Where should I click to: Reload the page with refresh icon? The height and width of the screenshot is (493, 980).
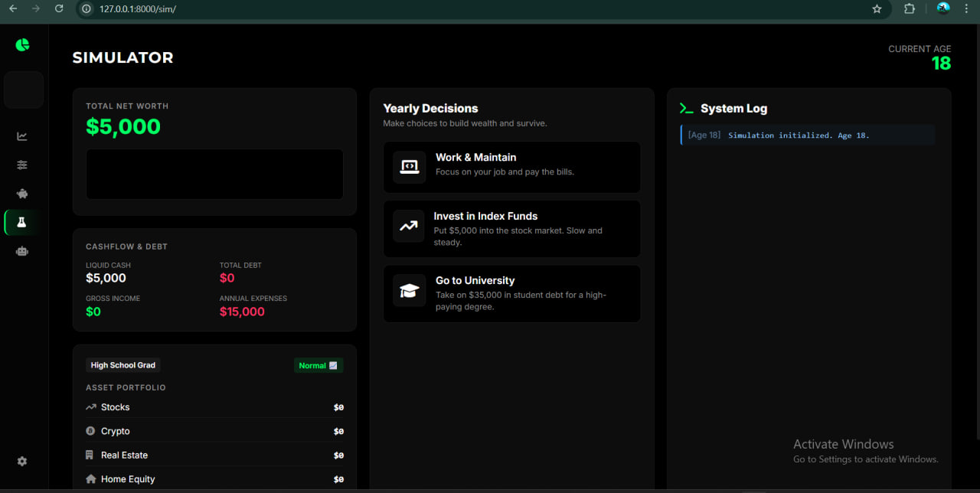pyautogui.click(x=59, y=8)
